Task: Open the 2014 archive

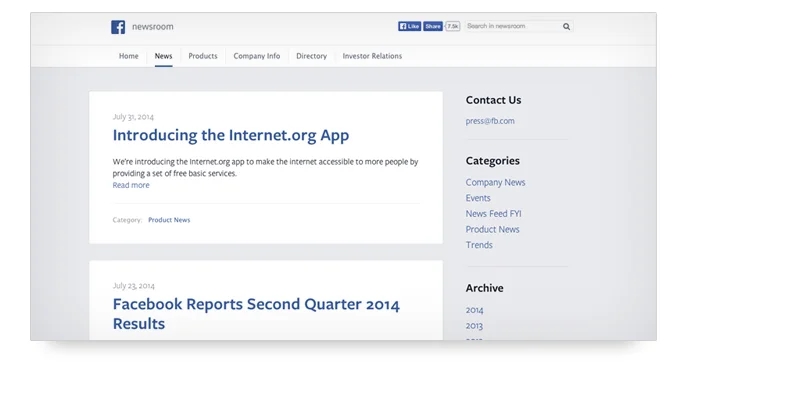Action: coord(474,310)
